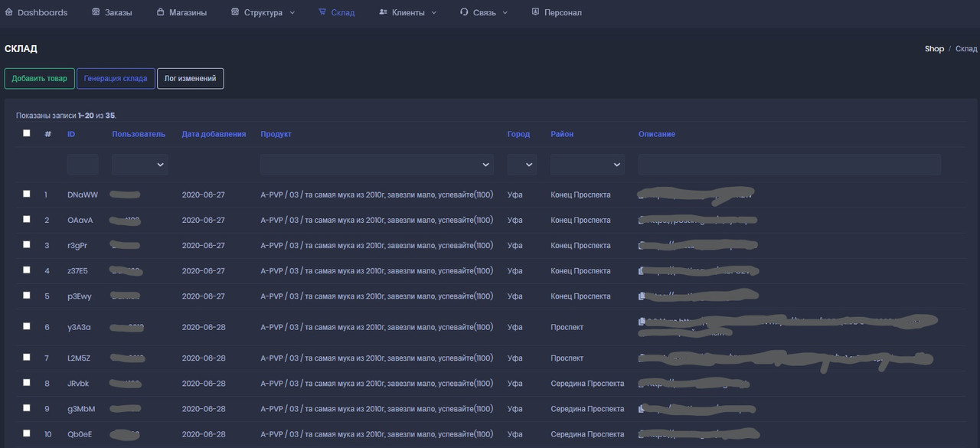Click the Склад basket icon

coord(322,12)
